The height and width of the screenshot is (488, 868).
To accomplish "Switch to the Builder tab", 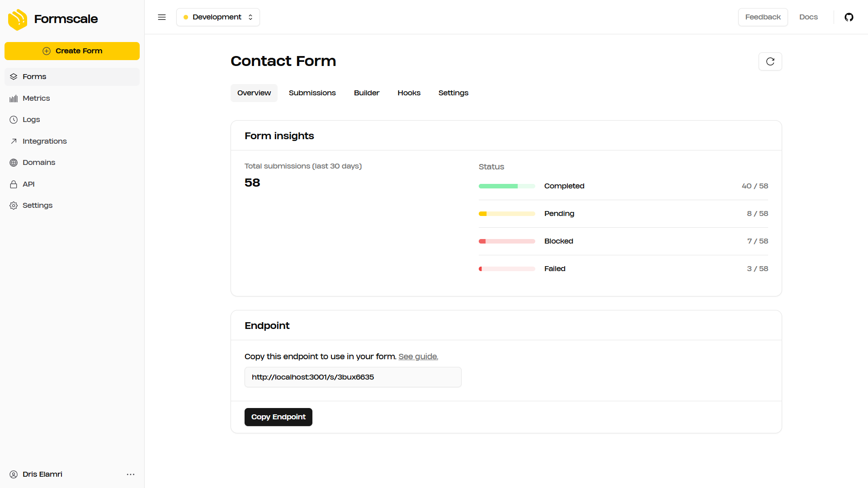I will pos(366,92).
